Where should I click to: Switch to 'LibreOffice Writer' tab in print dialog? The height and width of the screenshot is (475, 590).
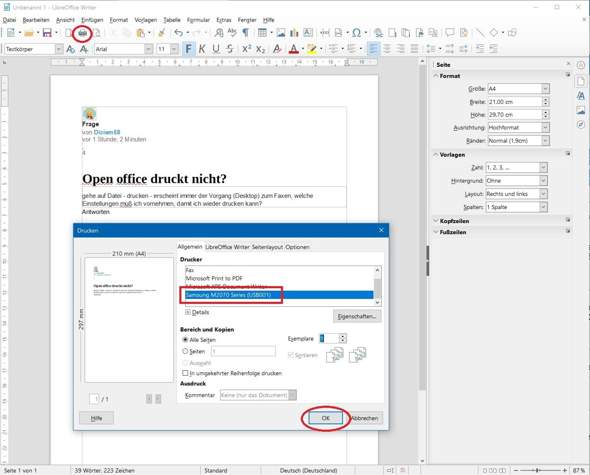click(x=228, y=247)
